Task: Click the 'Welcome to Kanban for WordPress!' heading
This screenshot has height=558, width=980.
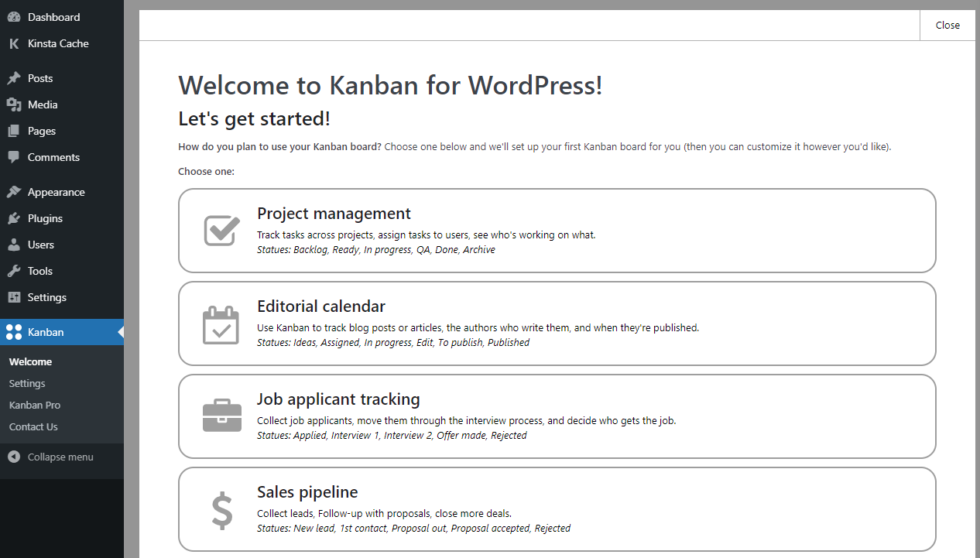Action: 390,85
